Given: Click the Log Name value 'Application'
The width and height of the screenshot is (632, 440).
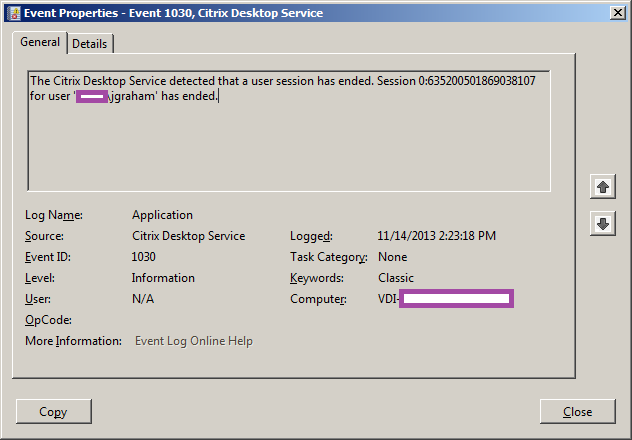Looking at the screenshot, I should click(x=162, y=215).
